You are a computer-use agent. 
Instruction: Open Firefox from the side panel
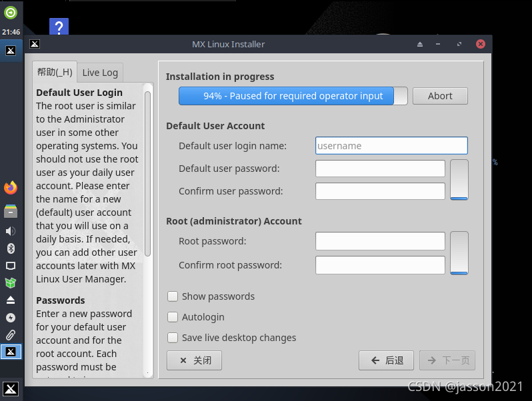(x=11, y=187)
